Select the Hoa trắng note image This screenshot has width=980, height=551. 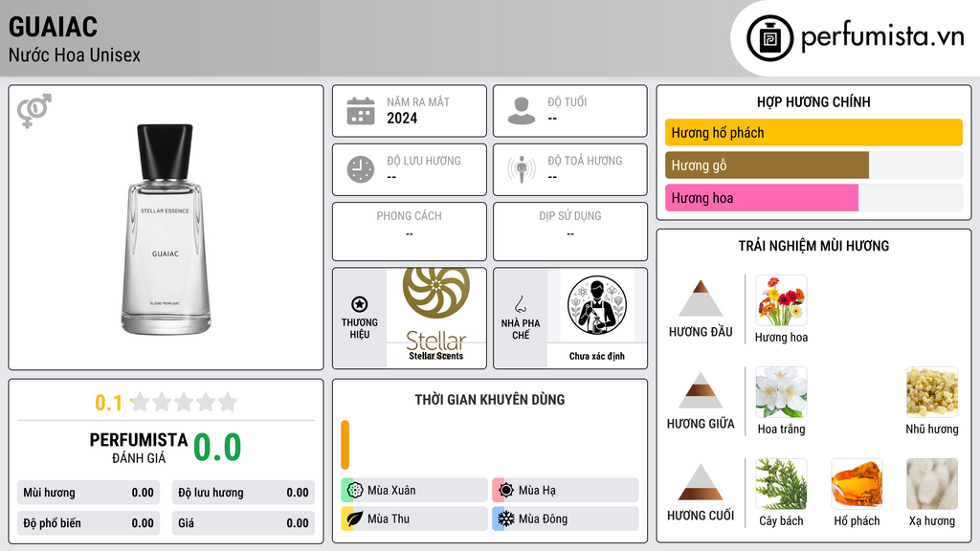[x=781, y=392]
